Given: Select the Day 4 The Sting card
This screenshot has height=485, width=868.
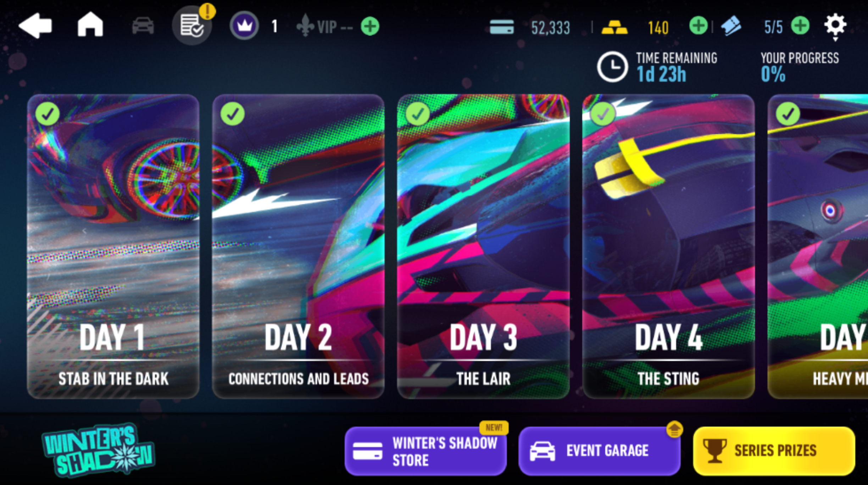Looking at the screenshot, I should point(668,246).
